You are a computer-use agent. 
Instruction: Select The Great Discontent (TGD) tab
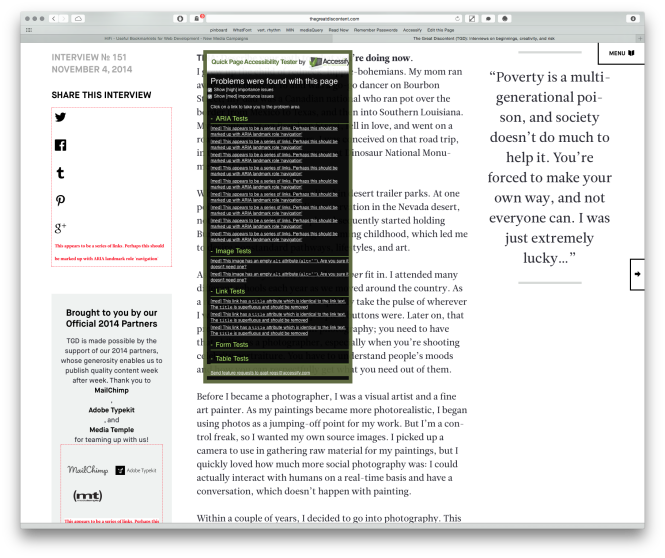(x=484, y=39)
